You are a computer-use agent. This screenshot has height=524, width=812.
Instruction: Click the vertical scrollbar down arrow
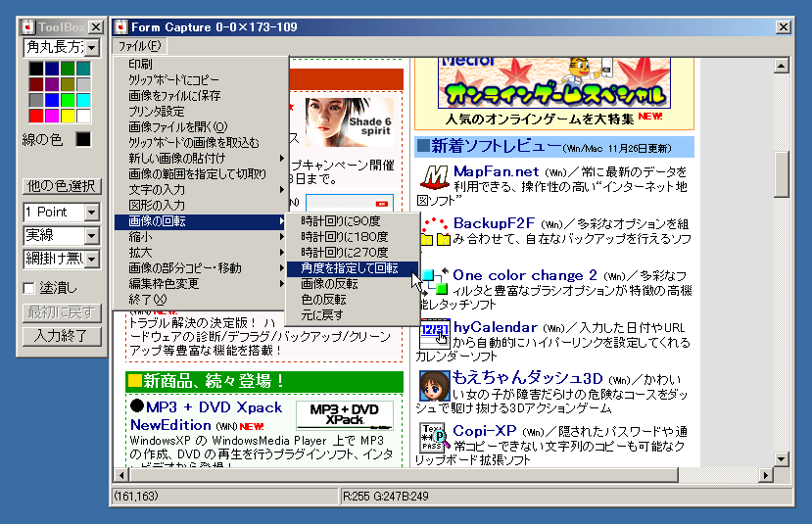(x=782, y=458)
